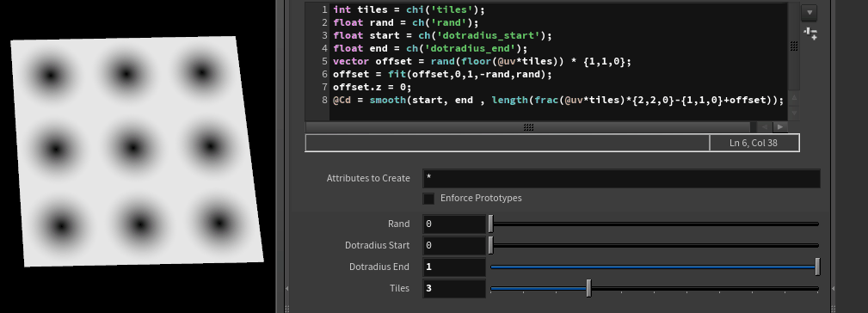Click the Rand value field
Viewport: 868px width, 313px height.
[454, 224]
